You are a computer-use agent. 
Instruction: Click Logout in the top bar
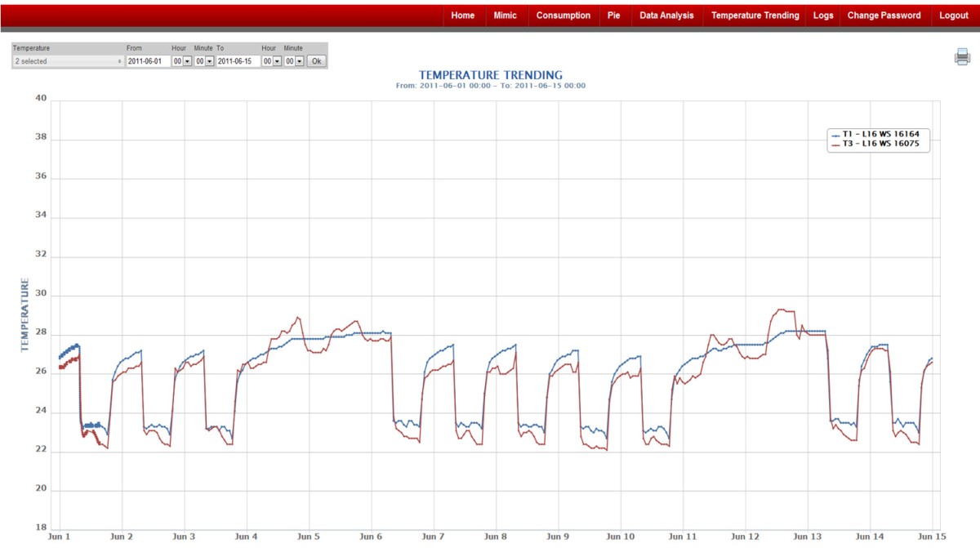coord(954,16)
